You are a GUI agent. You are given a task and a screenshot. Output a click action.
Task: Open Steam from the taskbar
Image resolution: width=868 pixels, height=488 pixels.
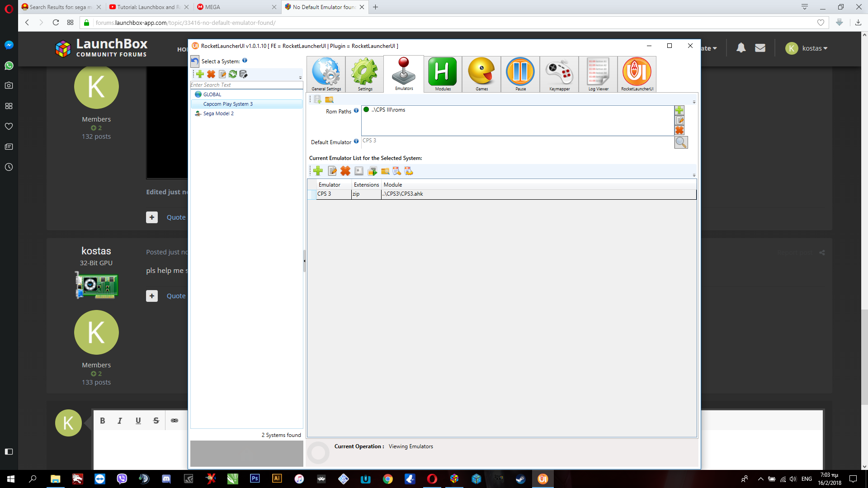(x=520, y=479)
